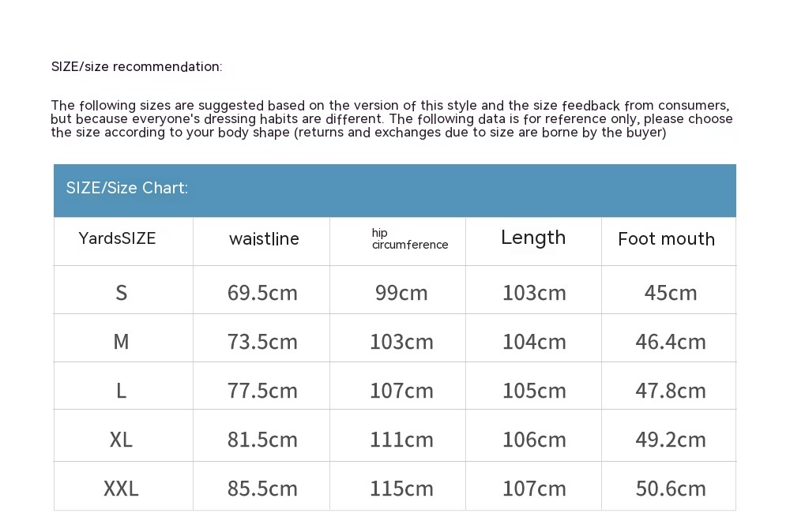
Task: Click the size suggestion disclaimer paragraph
Action: (x=391, y=119)
